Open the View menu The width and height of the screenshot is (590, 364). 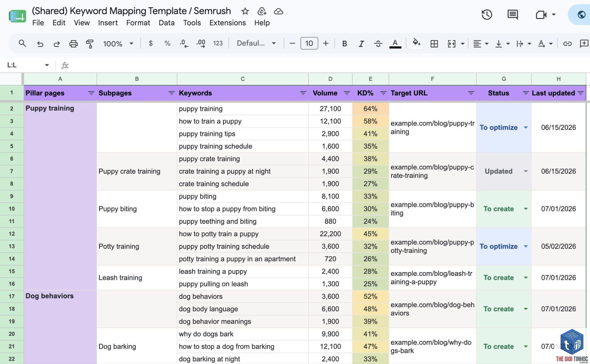82,23
